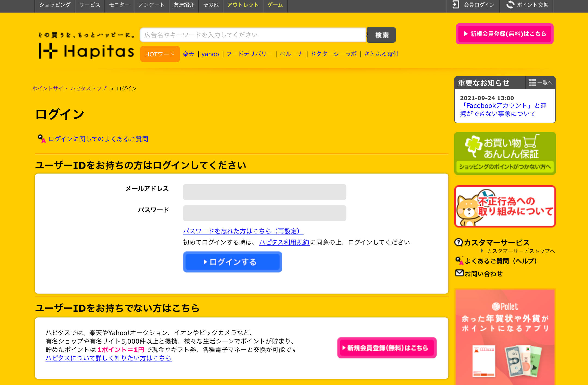Viewport: 588px width, 385px height.
Task: Click the blue ログインする button
Action: coord(232,262)
